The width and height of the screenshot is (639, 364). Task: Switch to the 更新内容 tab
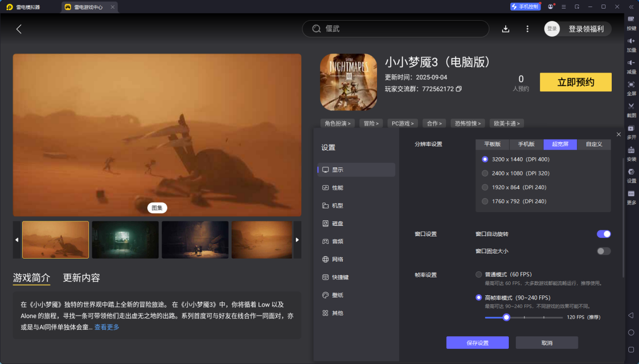[x=81, y=278]
